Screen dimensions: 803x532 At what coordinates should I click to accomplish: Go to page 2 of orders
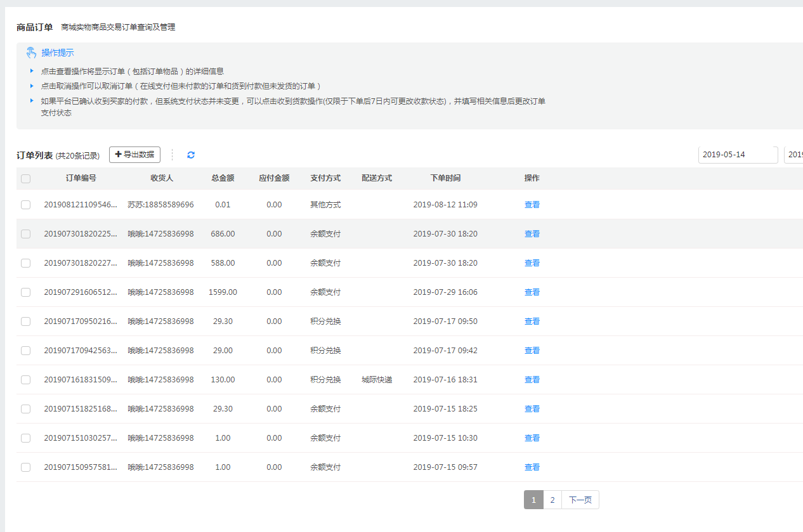[552, 500]
